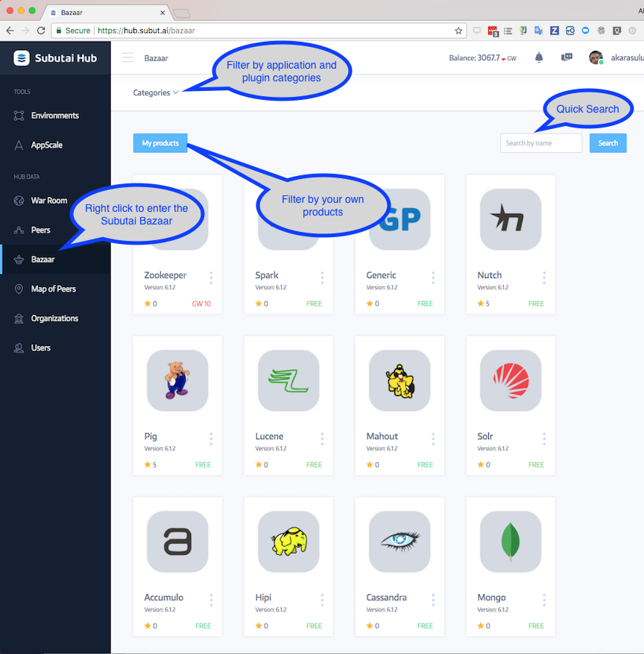Open Spark card three-dot menu
The width and height of the screenshot is (644, 654).
(322, 278)
